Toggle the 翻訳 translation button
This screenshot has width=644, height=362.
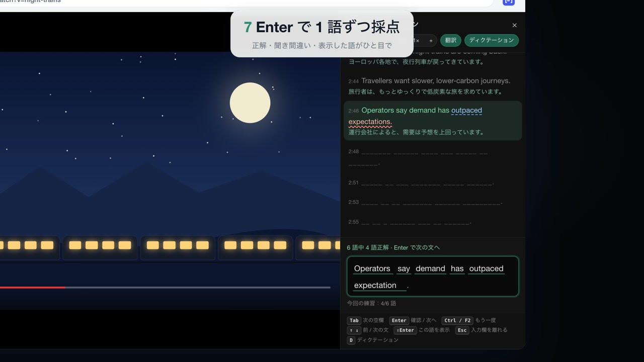click(451, 40)
